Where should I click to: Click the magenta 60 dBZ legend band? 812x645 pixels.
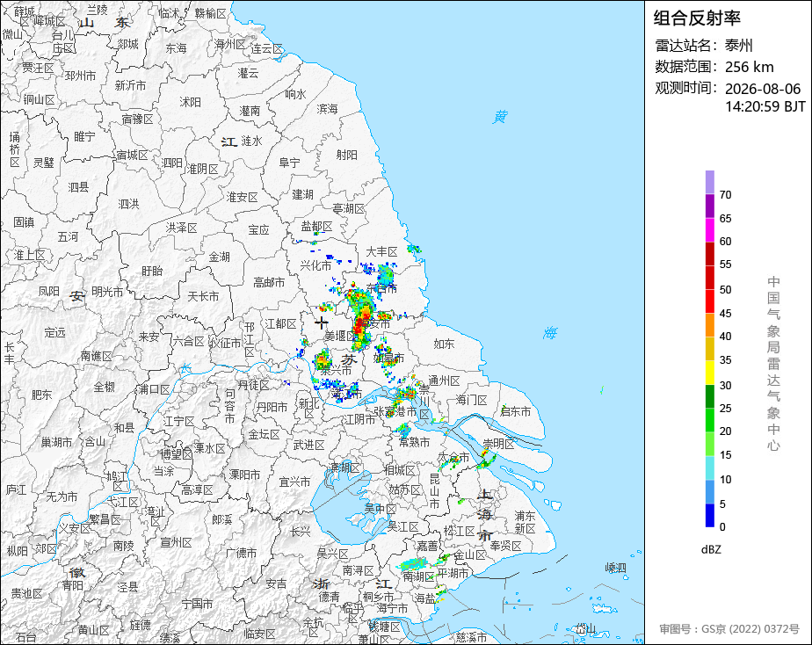(709, 229)
